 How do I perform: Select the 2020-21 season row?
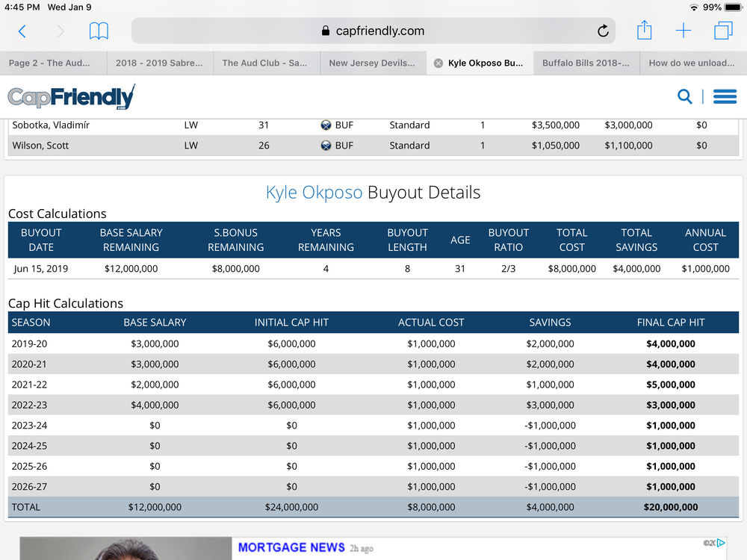(x=373, y=364)
